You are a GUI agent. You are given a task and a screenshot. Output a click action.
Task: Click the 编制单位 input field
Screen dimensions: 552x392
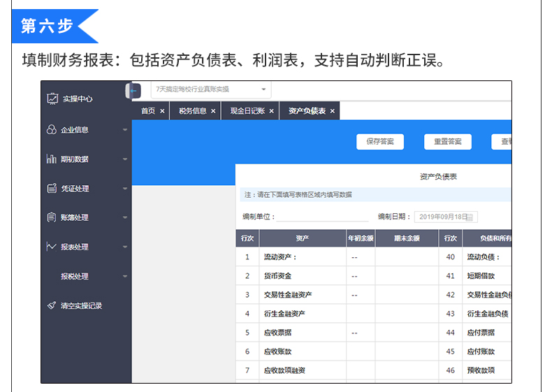pos(322,217)
